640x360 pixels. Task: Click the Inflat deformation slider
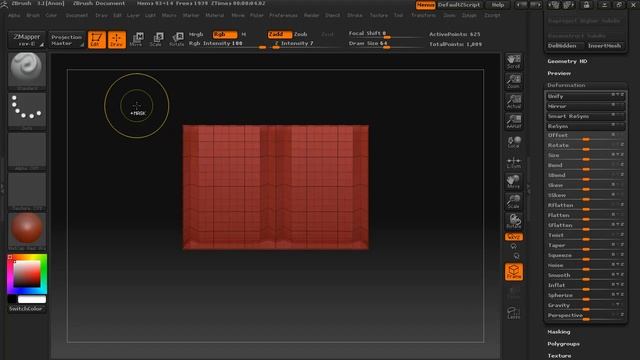585,285
